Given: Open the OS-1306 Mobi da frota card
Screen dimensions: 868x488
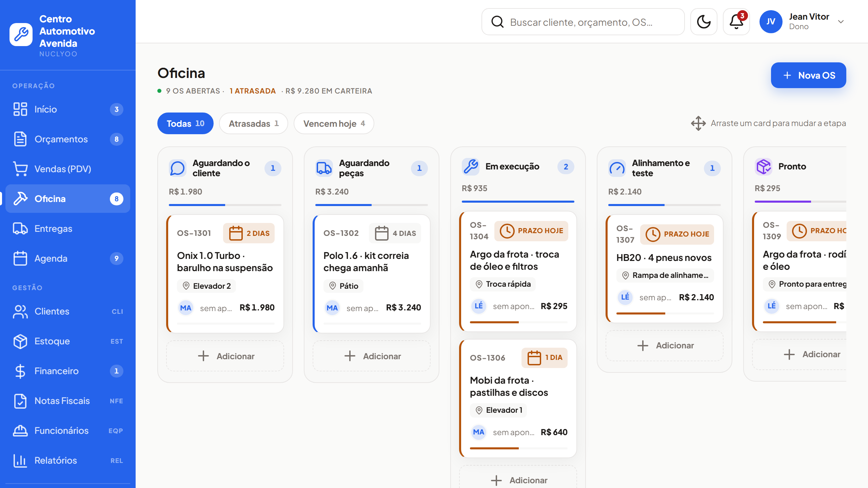Looking at the screenshot, I should coord(518,399).
